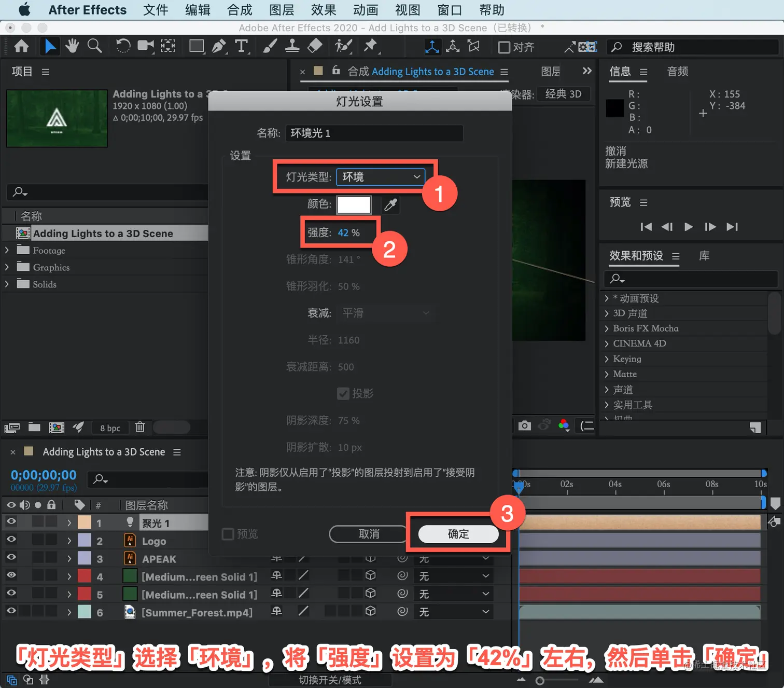Select the Selection arrow tool
The height and width of the screenshot is (688, 784).
tap(50, 47)
